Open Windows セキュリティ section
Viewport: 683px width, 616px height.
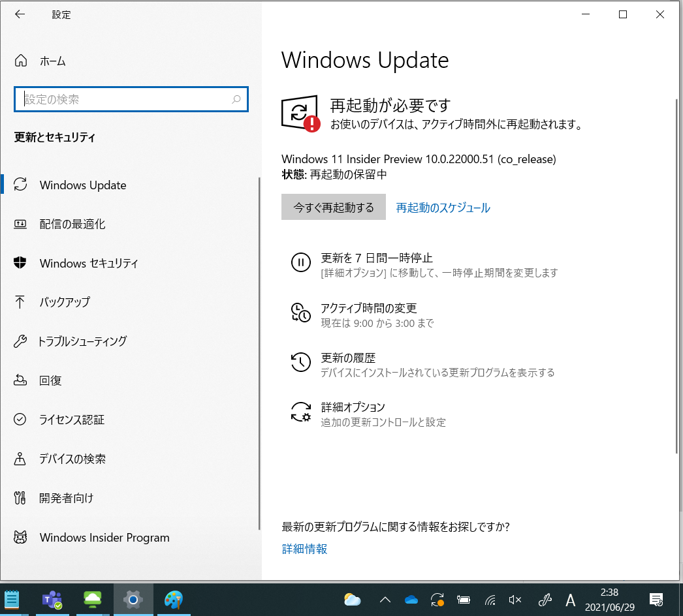(89, 263)
